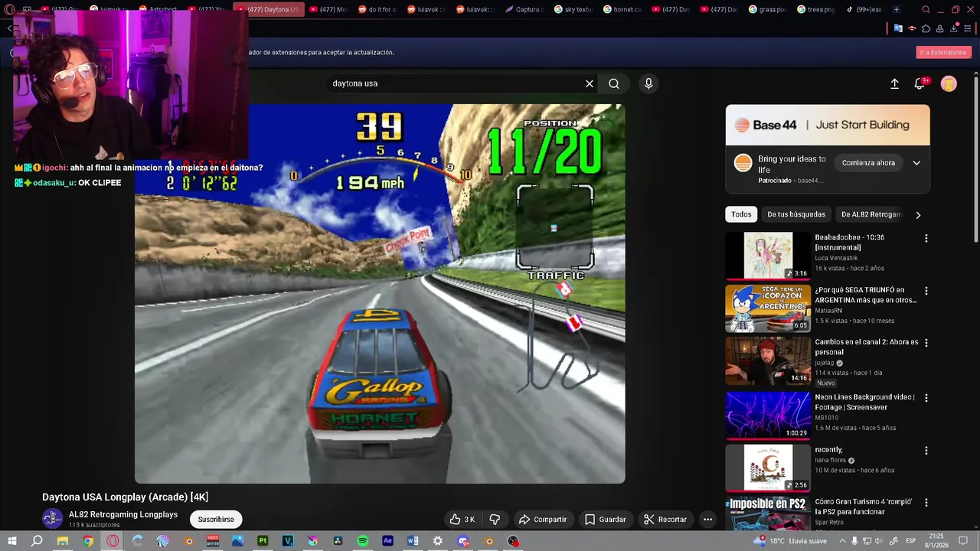Screen dimensions: 980x551
Task: Open the weather widget 18°C Lluvia suave
Action: pyautogui.click(x=789, y=541)
